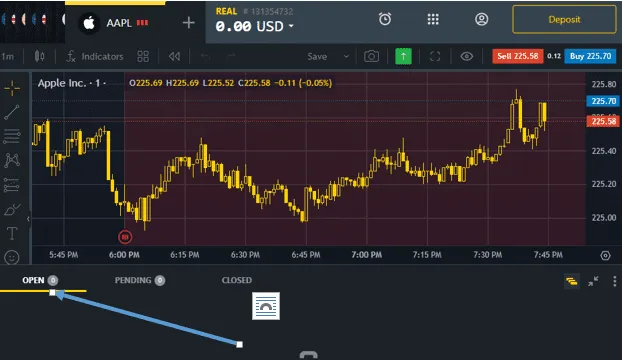The height and width of the screenshot is (360, 622).
Task: Change the 1m timeframe
Action: [x=8, y=56]
